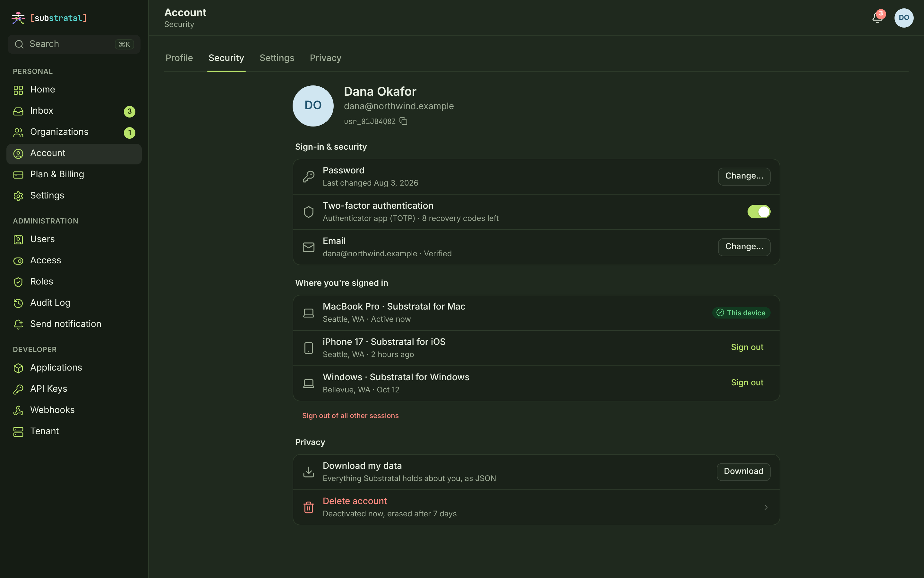Click dana@northwind.example under the name

[398, 106]
